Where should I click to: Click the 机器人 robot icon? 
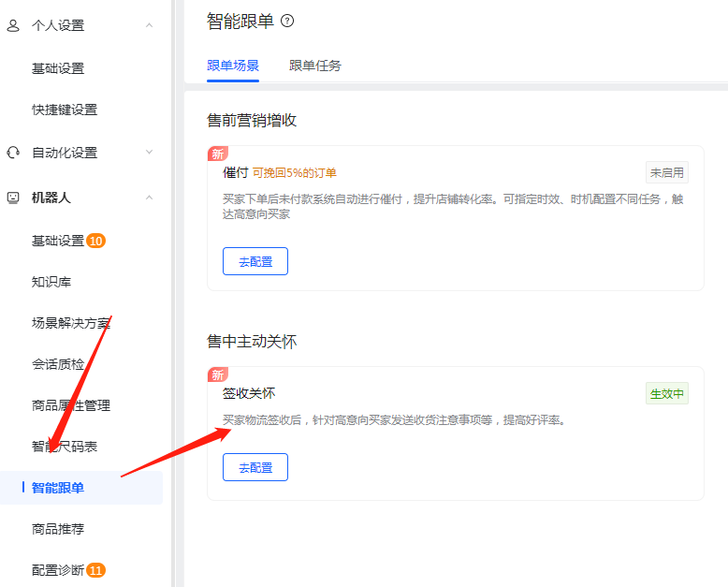[x=13, y=198]
